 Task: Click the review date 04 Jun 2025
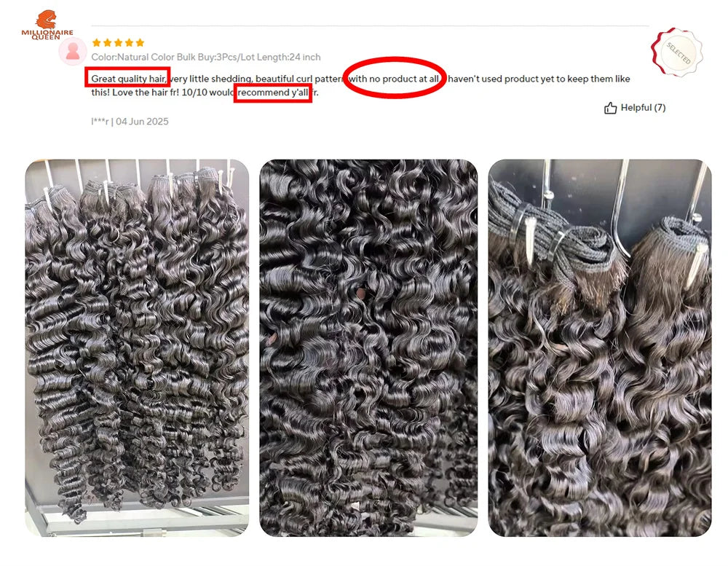coord(142,121)
